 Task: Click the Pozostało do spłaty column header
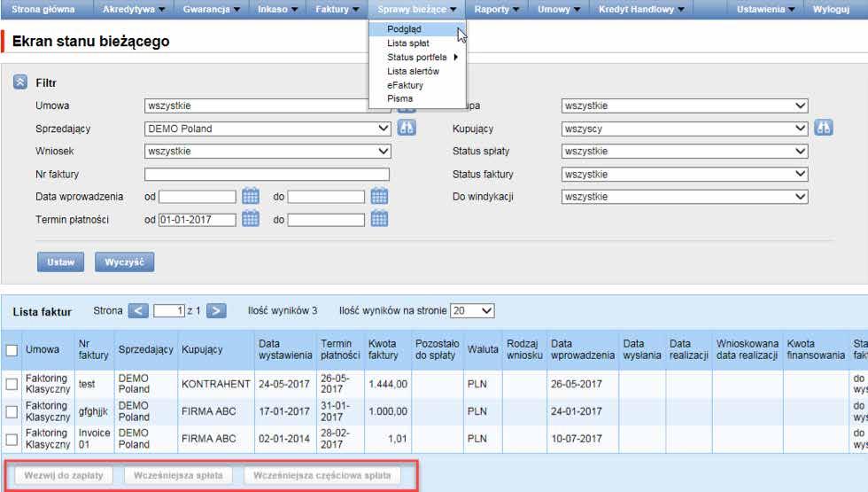[x=438, y=349]
